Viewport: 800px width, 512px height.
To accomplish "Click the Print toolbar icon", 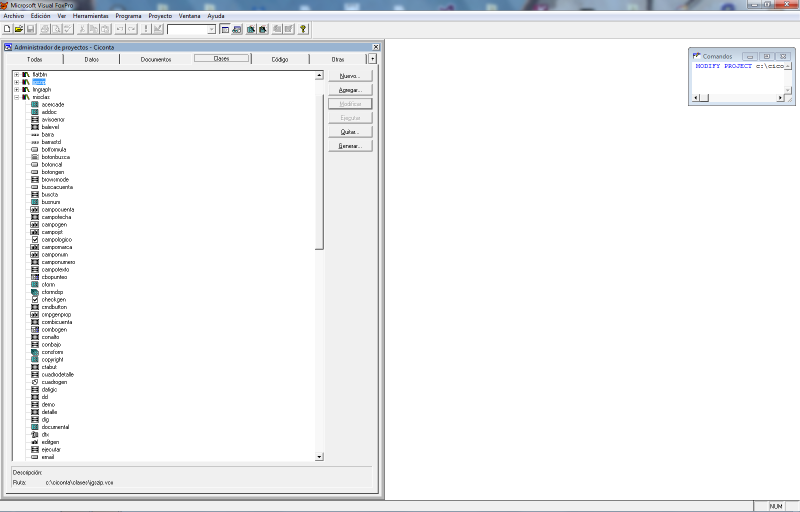I will point(45,29).
